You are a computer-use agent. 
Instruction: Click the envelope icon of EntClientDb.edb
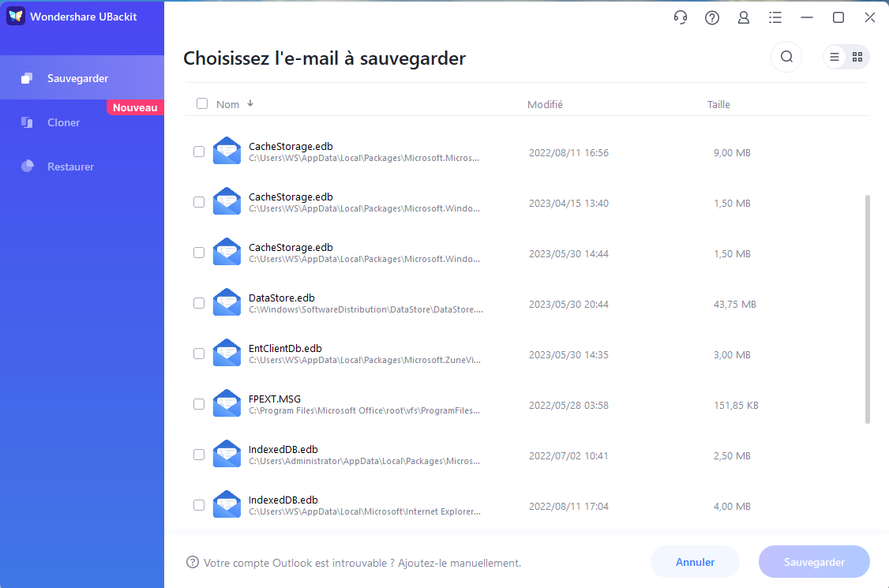coord(227,352)
